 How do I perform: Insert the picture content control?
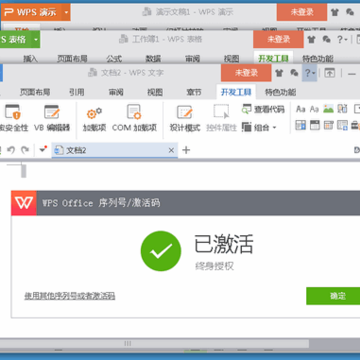(328, 109)
